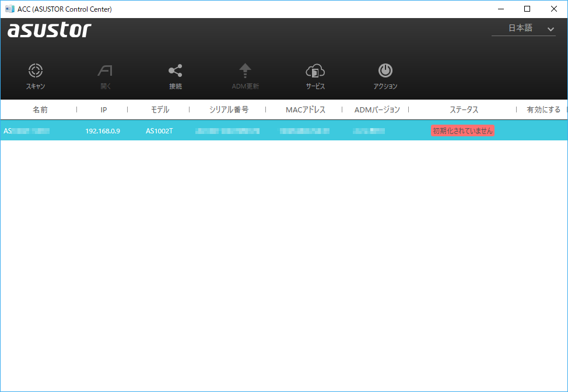This screenshot has width=568, height=392.
Task: Select the 192.168.0.9 IP cell
Action: coord(103,131)
